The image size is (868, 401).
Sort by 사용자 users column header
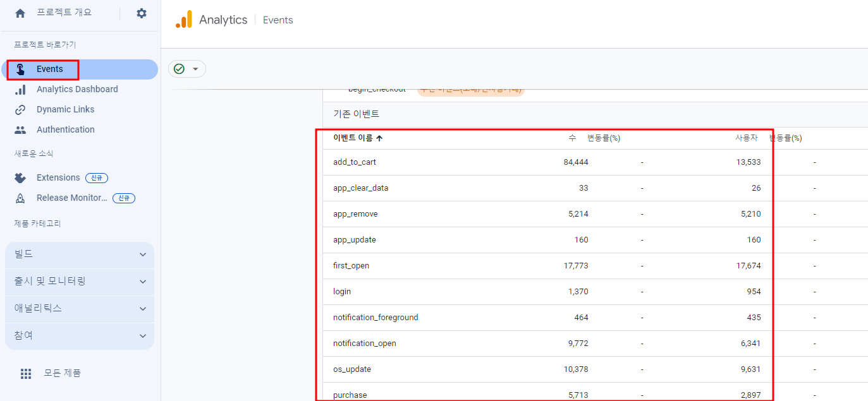coord(747,138)
